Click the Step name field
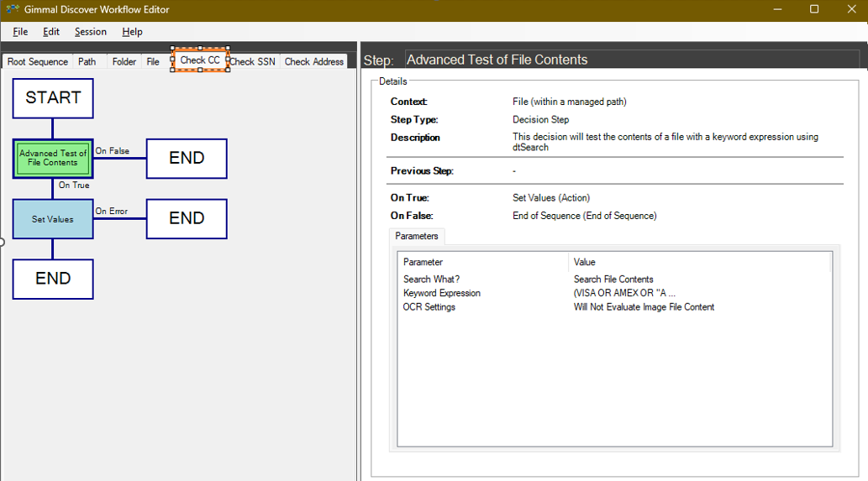Image resolution: width=868 pixels, height=481 pixels. pos(630,60)
